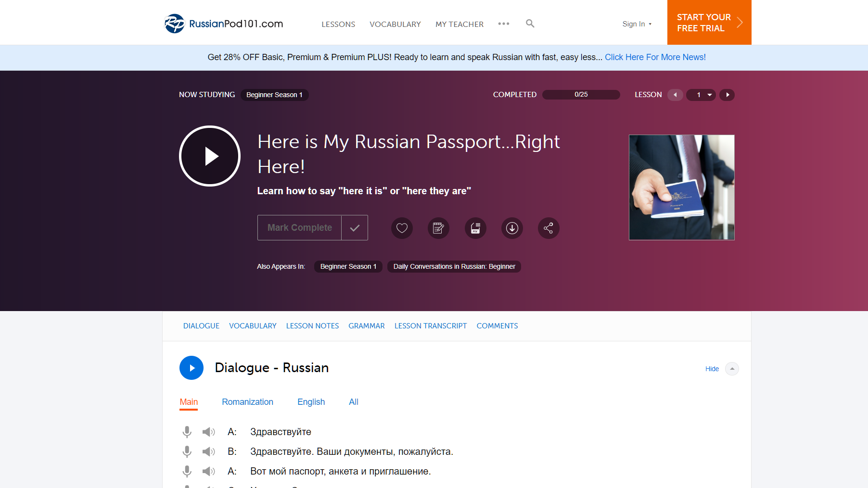Select the English dialogue view

tap(311, 402)
